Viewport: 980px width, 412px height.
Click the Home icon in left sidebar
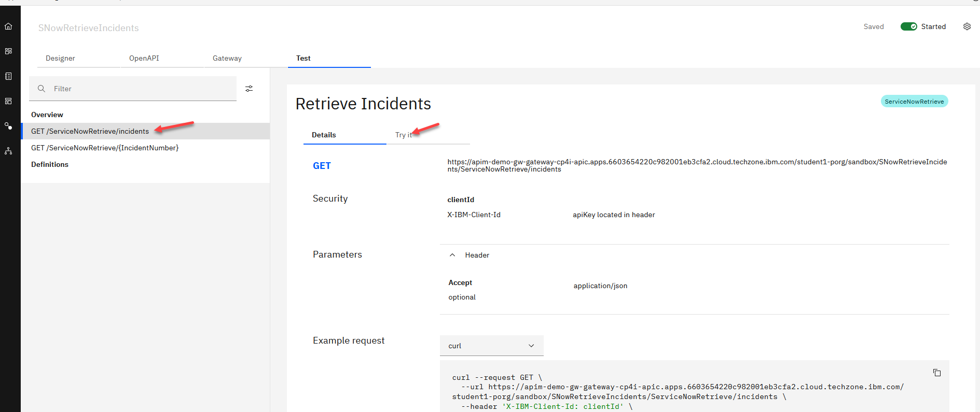point(8,26)
